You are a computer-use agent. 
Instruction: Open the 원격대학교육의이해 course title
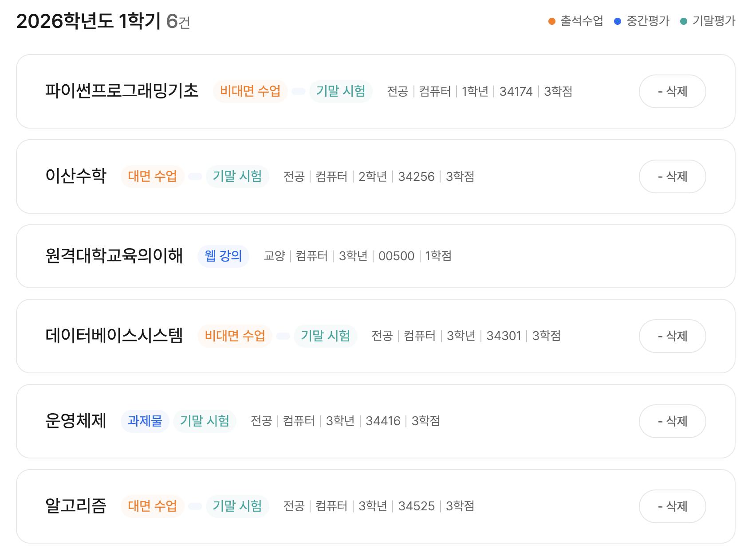(114, 256)
